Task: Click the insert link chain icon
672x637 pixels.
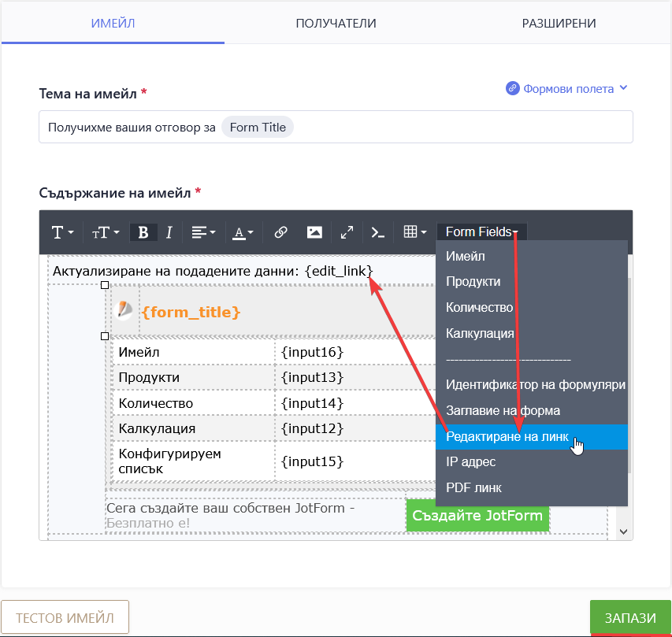Action: [x=280, y=232]
